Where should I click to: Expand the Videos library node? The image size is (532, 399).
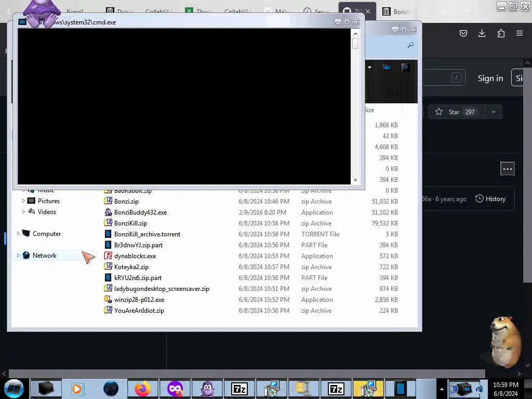click(x=23, y=212)
